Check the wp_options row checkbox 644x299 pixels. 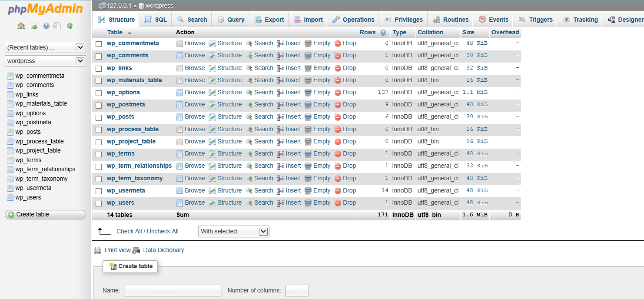point(99,93)
